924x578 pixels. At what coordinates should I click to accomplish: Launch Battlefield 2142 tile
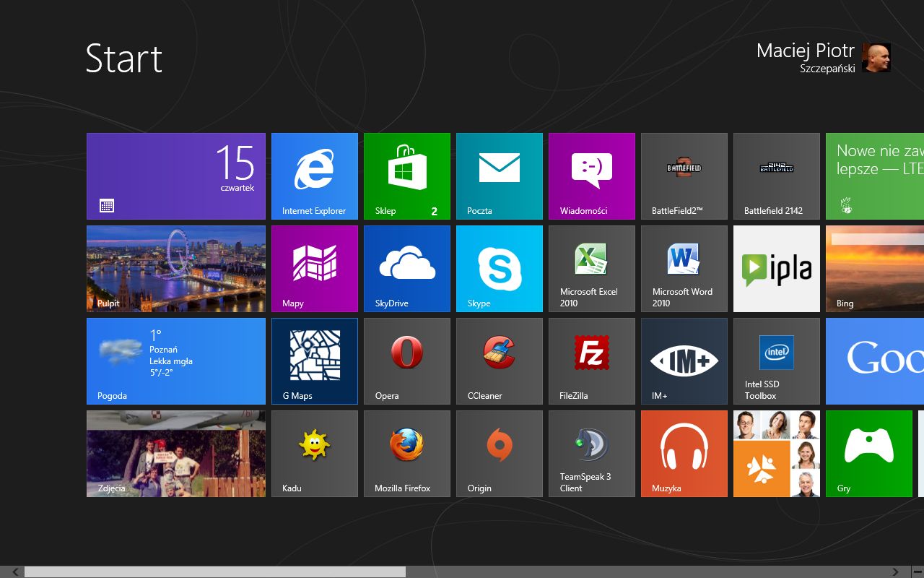click(x=777, y=176)
